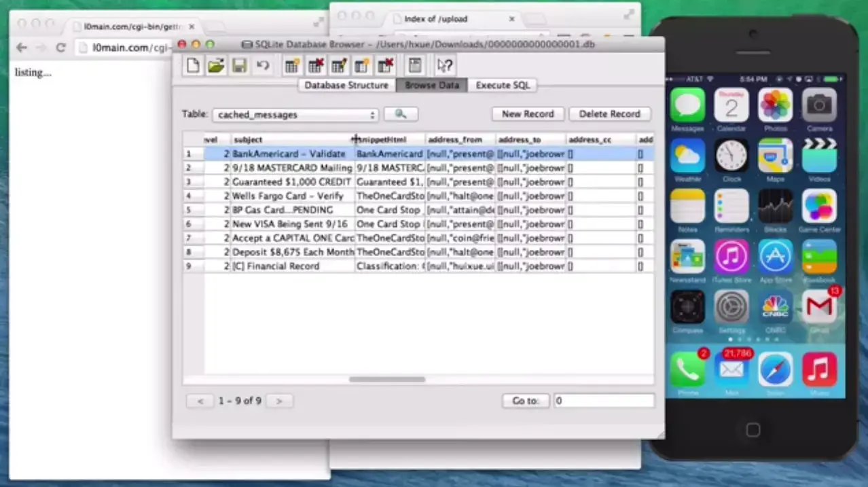Tap the Gmail app with 13 badge
The width and height of the screenshot is (868, 487).
[819, 307]
